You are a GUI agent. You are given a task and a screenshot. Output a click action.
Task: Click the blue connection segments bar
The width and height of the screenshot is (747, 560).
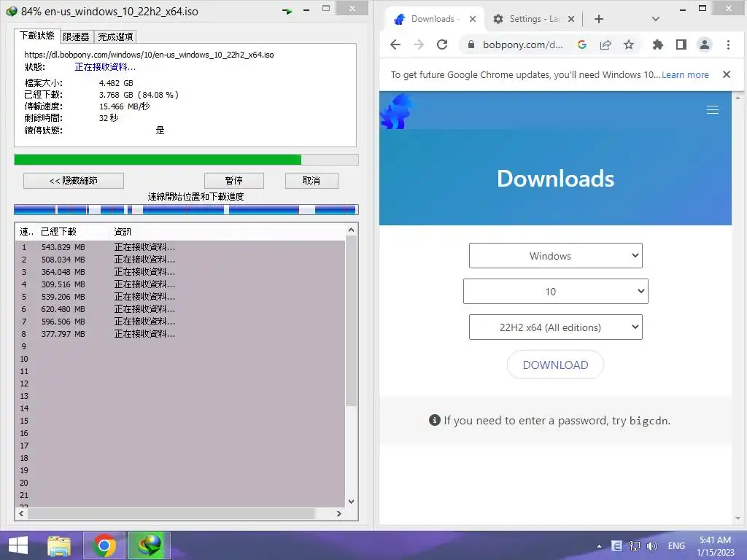pyautogui.click(x=186, y=209)
